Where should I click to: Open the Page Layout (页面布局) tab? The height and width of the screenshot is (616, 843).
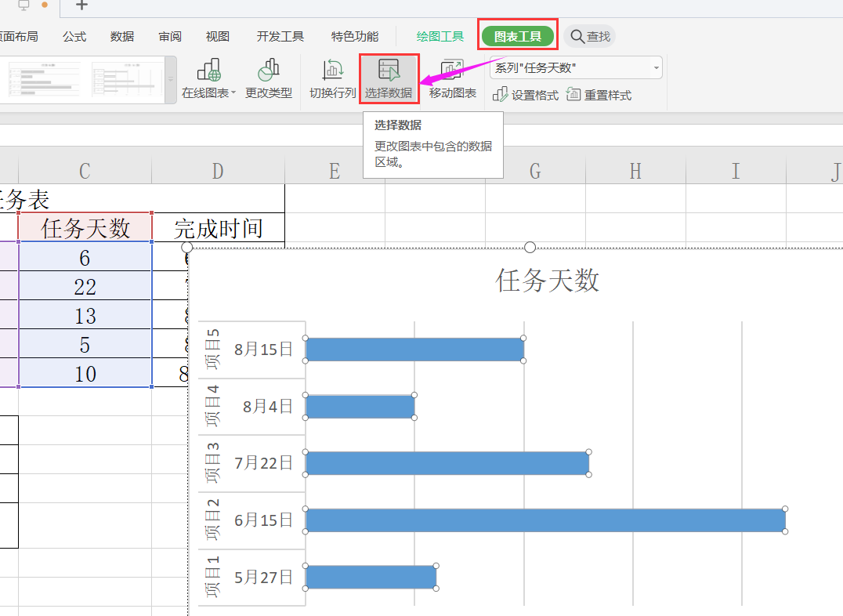coord(19,37)
